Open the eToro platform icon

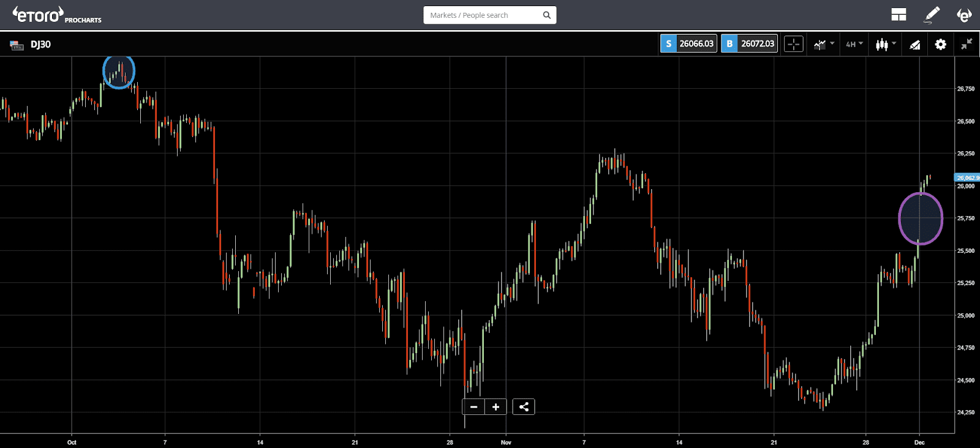[x=964, y=15]
